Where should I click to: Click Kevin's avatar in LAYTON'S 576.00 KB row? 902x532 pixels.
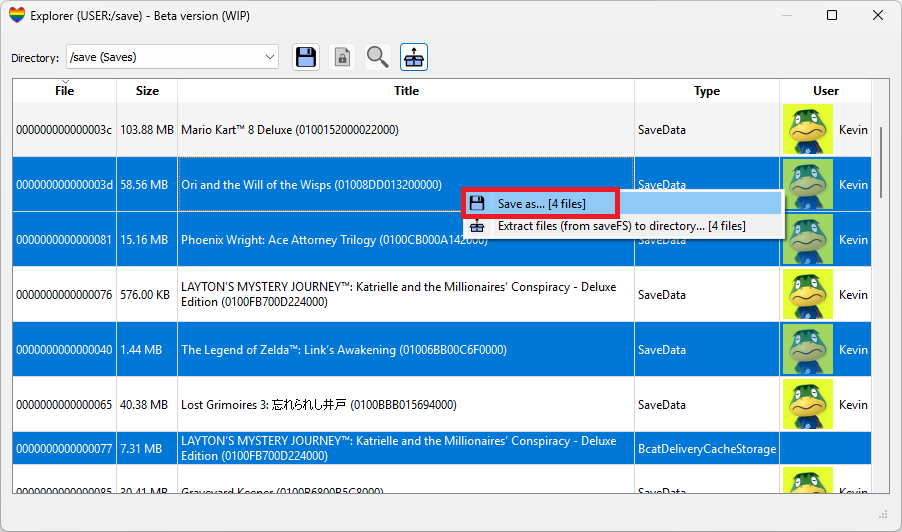pos(808,294)
